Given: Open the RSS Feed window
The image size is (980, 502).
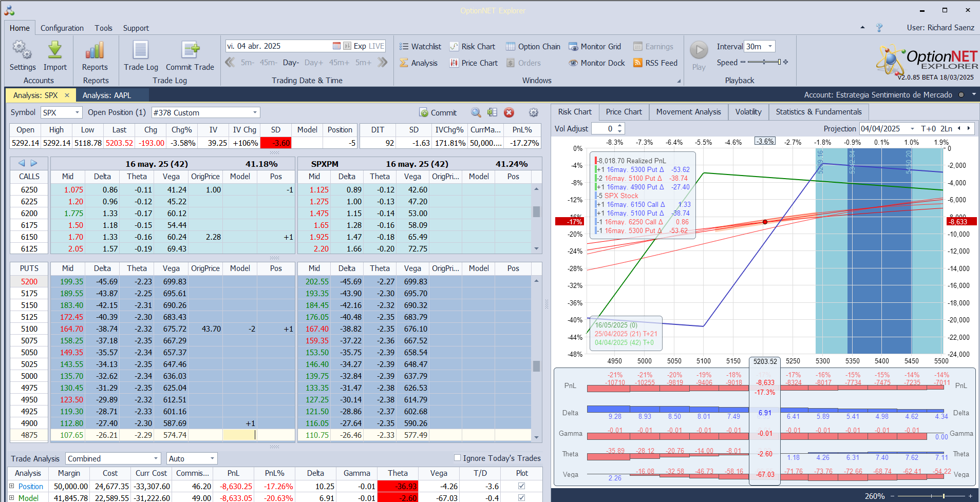Looking at the screenshot, I should click(655, 63).
